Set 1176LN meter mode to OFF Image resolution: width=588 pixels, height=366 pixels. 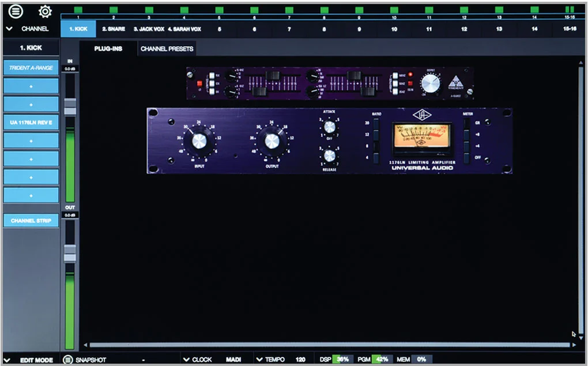[x=467, y=158]
